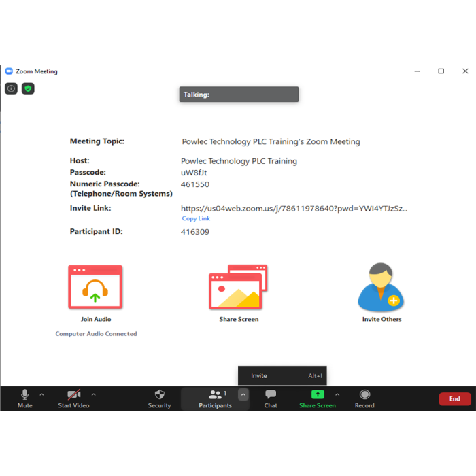
Task: Close the Zoom Meeting window
Action: point(465,71)
